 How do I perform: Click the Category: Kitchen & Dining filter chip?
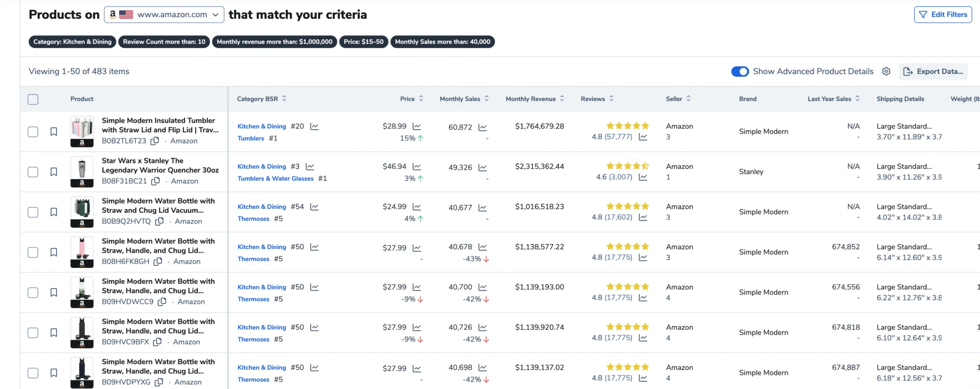[72, 42]
